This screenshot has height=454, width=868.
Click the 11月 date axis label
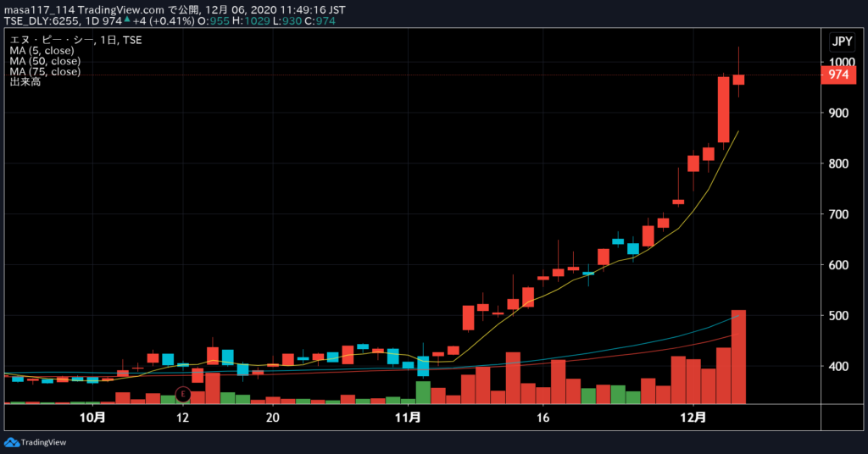[408, 418]
